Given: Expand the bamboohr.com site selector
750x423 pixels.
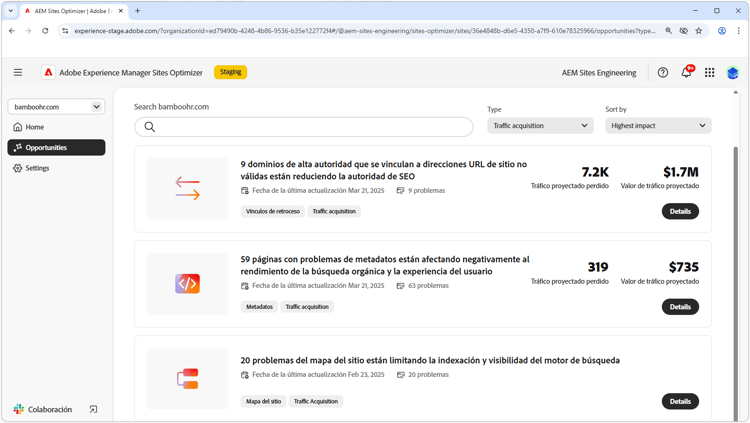Looking at the screenshot, I should coord(56,107).
